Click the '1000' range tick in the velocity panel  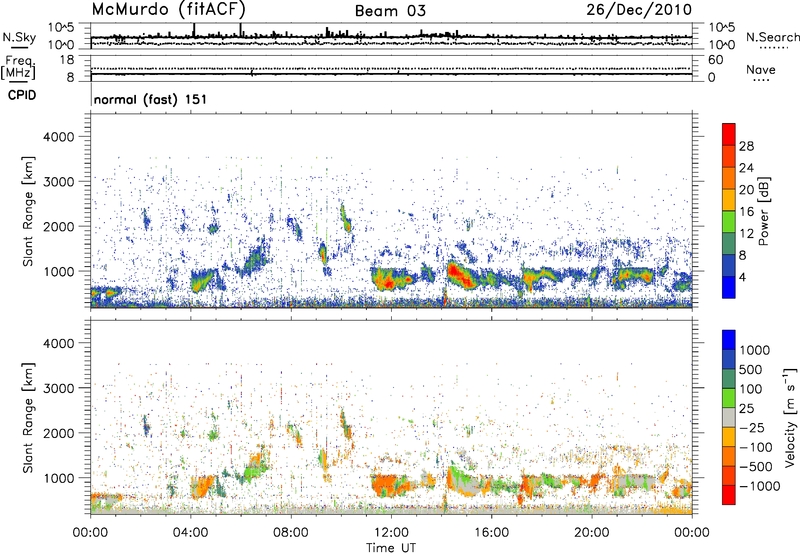pyautogui.click(x=59, y=477)
